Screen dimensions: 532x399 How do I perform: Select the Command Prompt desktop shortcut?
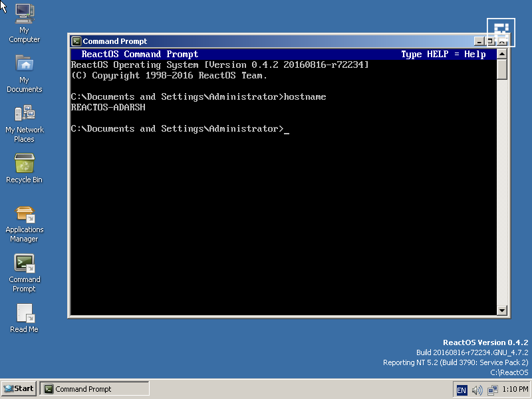[x=24, y=273]
